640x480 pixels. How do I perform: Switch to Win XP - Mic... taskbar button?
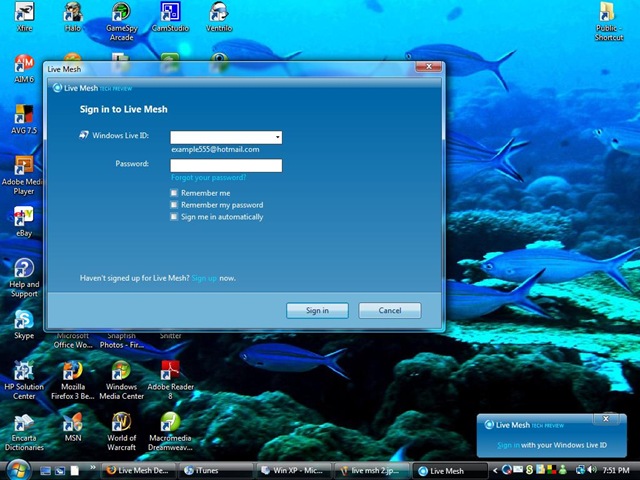pos(293,471)
